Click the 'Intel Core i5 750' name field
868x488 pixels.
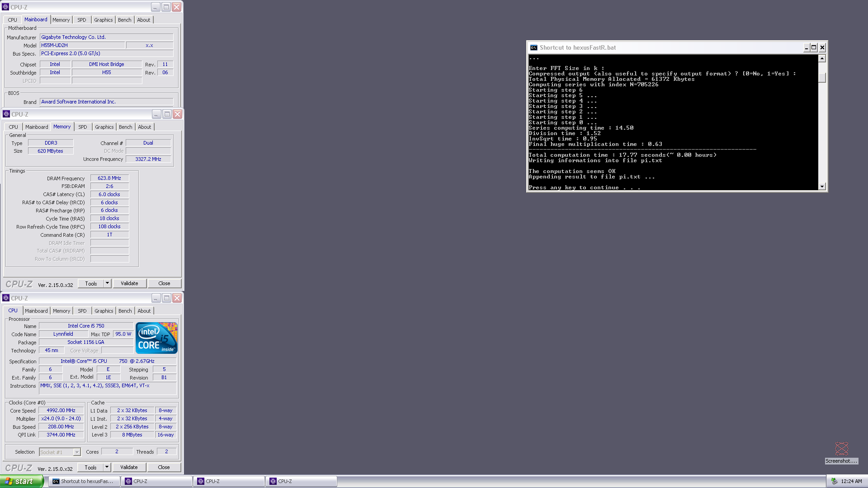[x=86, y=326]
